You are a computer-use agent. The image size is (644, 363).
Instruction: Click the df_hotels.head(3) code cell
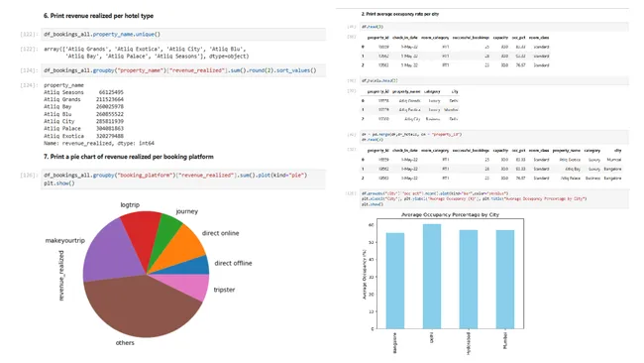[x=494, y=80]
